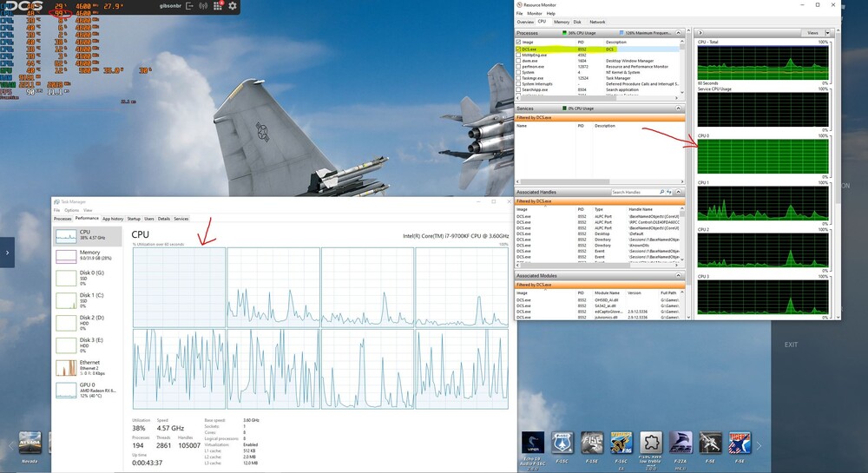Select the Nevada terrain icon
868x473 pixels.
click(x=30, y=443)
